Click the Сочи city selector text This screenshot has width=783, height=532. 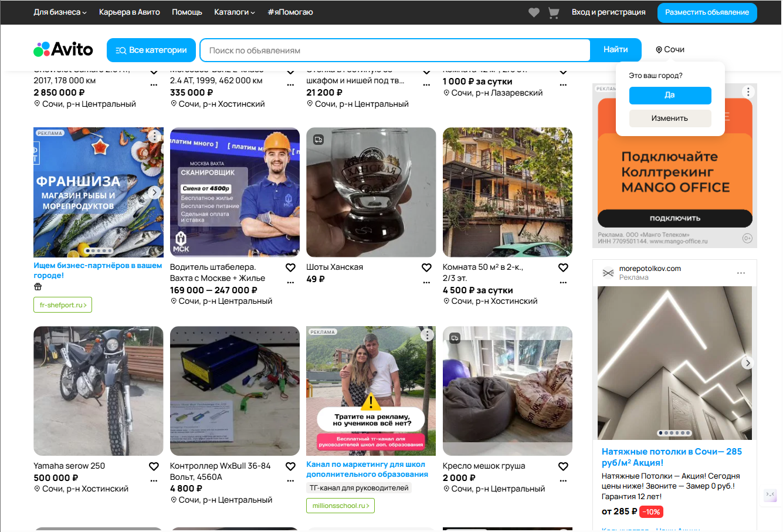pyautogui.click(x=674, y=50)
